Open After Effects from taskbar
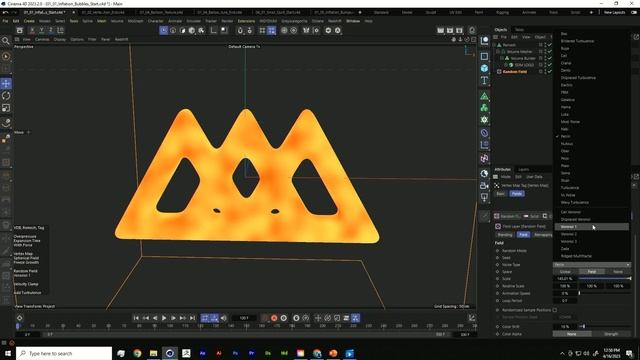640x360 pixels. point(202,353)
